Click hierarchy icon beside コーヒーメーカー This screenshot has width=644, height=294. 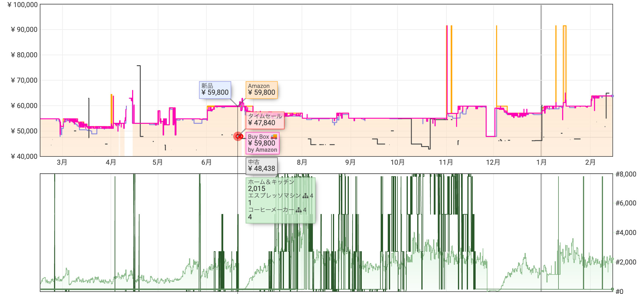pyautogui.click(x=298, y=210)
